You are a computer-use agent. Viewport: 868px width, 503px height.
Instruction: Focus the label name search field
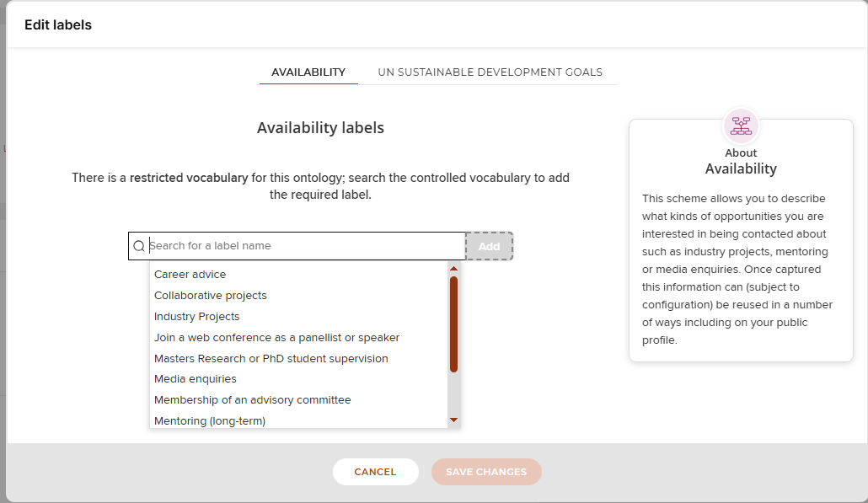point(305,246)
